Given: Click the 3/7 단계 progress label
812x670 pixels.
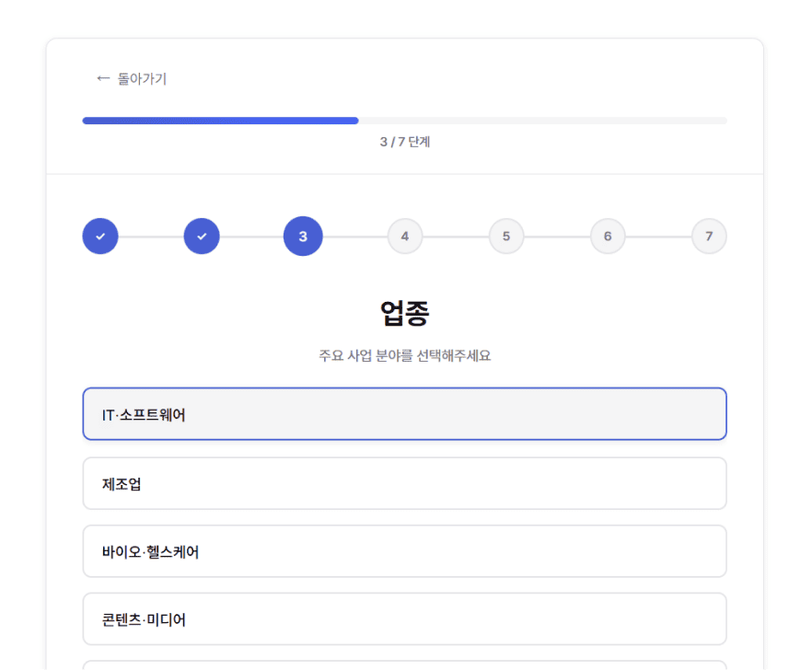Looking at the screenshot, I should [405, 142].
